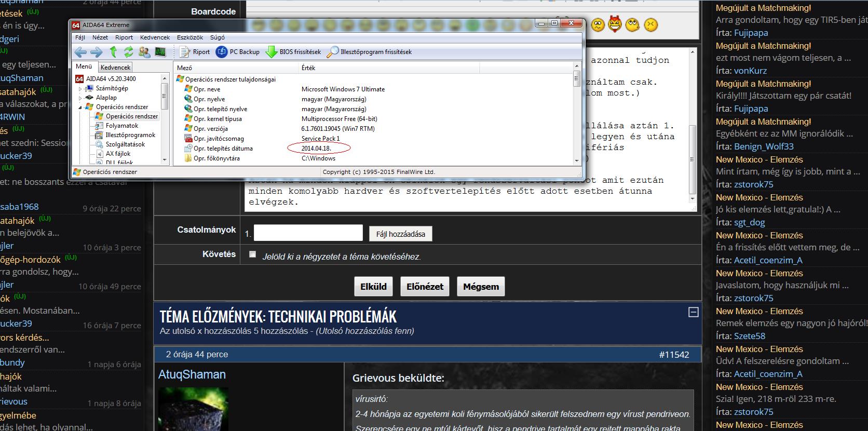868x431 pixels.
Task: Open the AtuqShaman author link above the avatar
Action: [x=192, y=374]
